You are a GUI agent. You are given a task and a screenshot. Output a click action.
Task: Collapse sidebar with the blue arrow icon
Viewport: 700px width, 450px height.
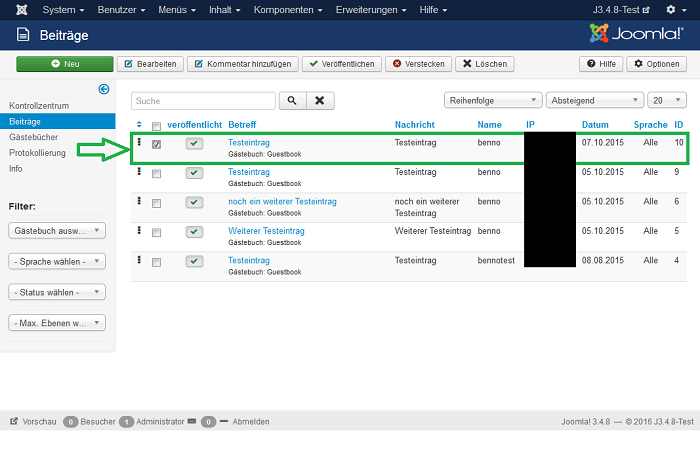(x=103, y=89)
